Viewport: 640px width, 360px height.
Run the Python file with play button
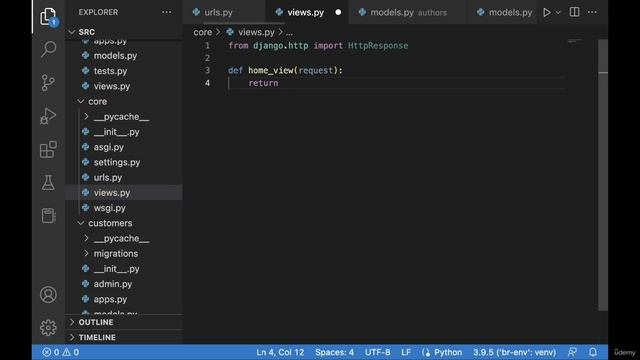547,12
